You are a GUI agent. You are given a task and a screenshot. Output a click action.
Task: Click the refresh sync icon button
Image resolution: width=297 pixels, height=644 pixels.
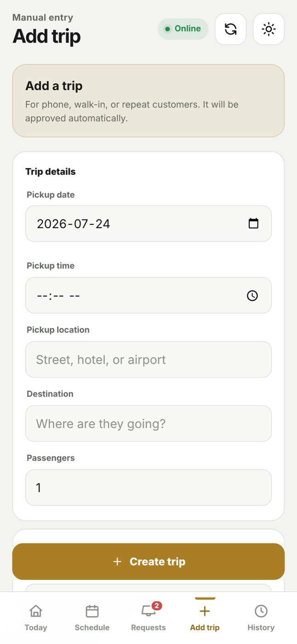[x=231, y=29]
